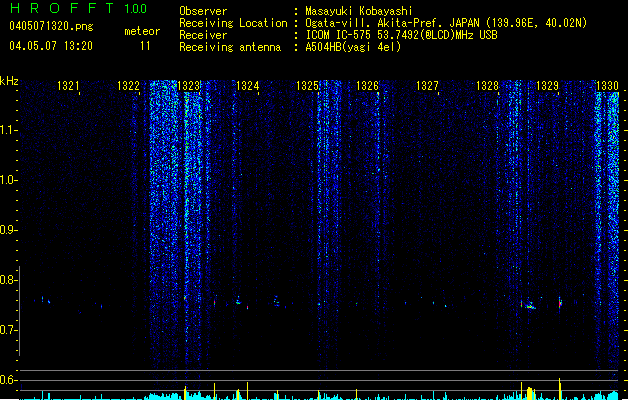Click the Observer name Masayuki Kobayashi
The image size is (629, 400).
pyautogui.click(x=359, y=11)
